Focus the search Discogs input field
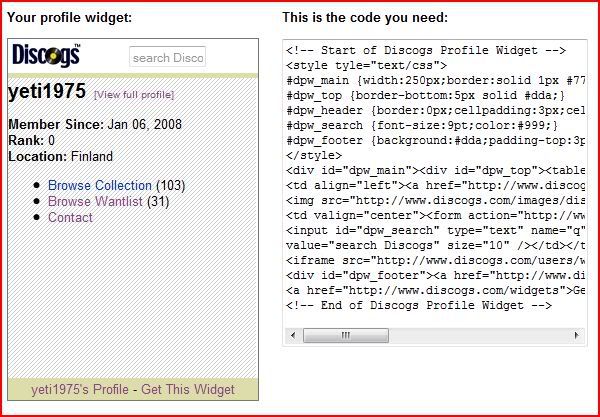The image size is (600, 417). (168, 57)
